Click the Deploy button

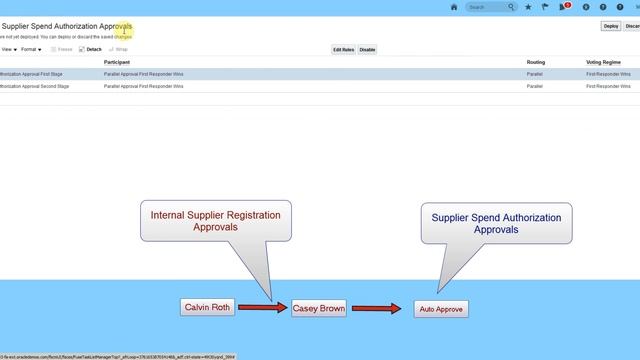[611, 26]
